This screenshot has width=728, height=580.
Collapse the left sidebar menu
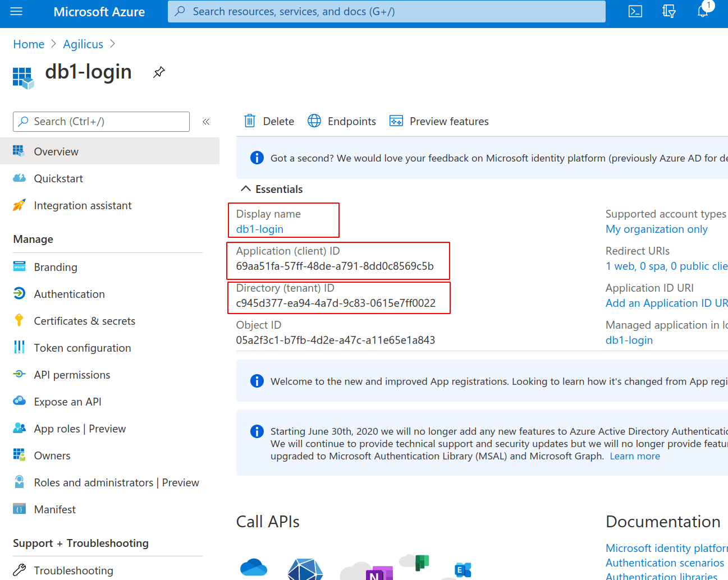point(206,122)
